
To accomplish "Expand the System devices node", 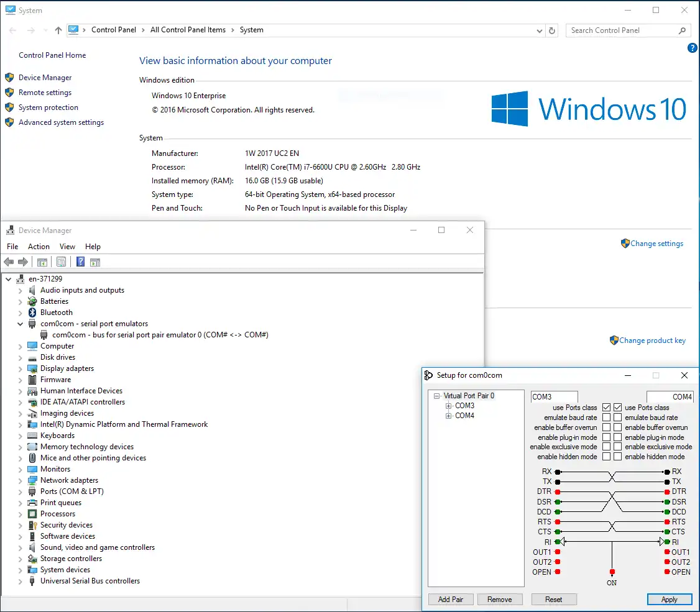I will (x=20, y=570).
